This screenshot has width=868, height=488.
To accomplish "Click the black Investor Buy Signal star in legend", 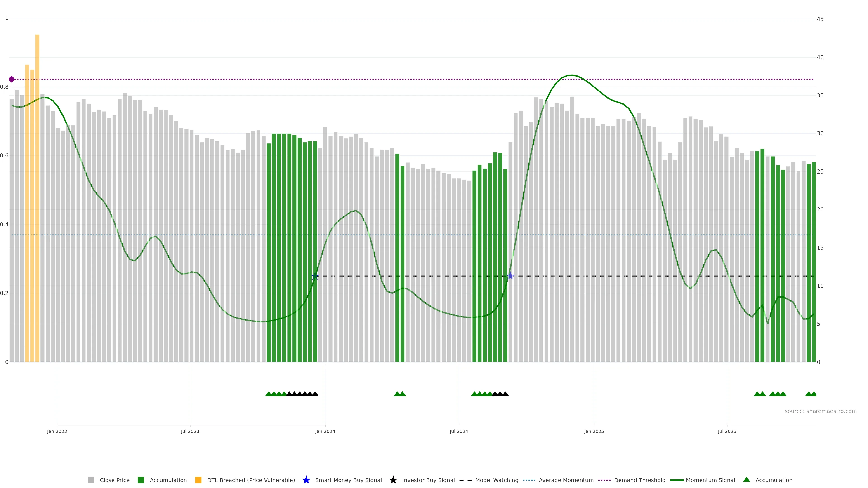I will [393, 480].
